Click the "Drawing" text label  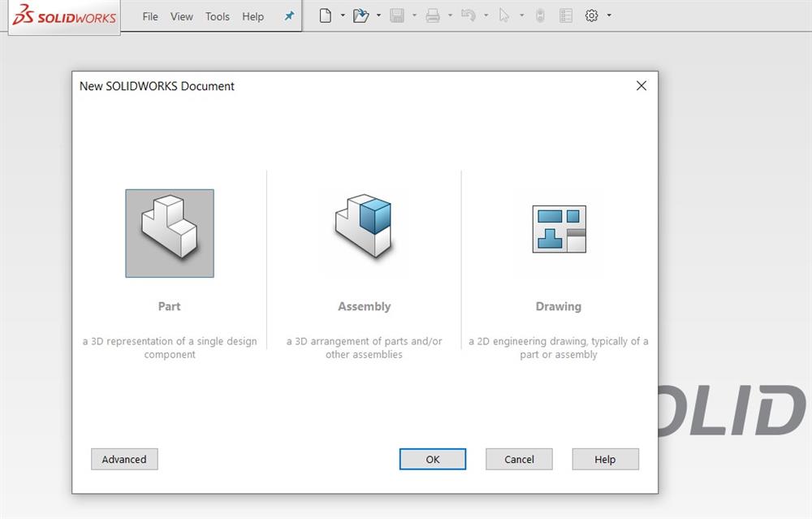559,307
